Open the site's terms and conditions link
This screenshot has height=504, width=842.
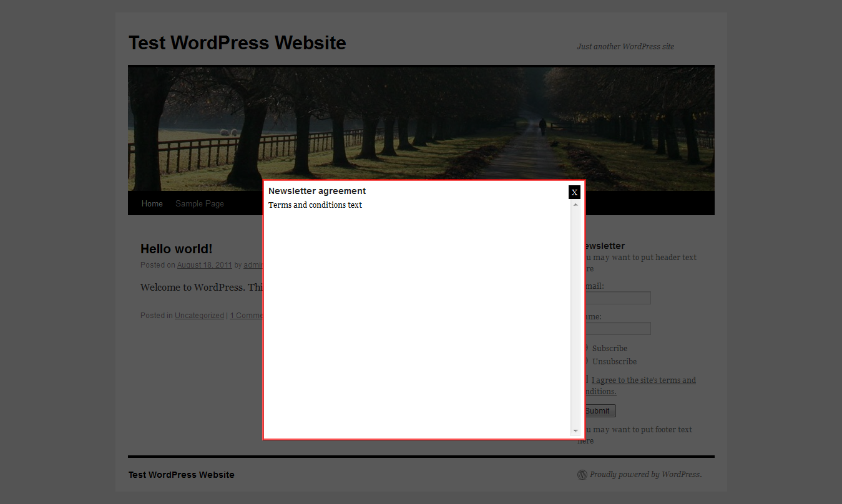coord(640,385)
